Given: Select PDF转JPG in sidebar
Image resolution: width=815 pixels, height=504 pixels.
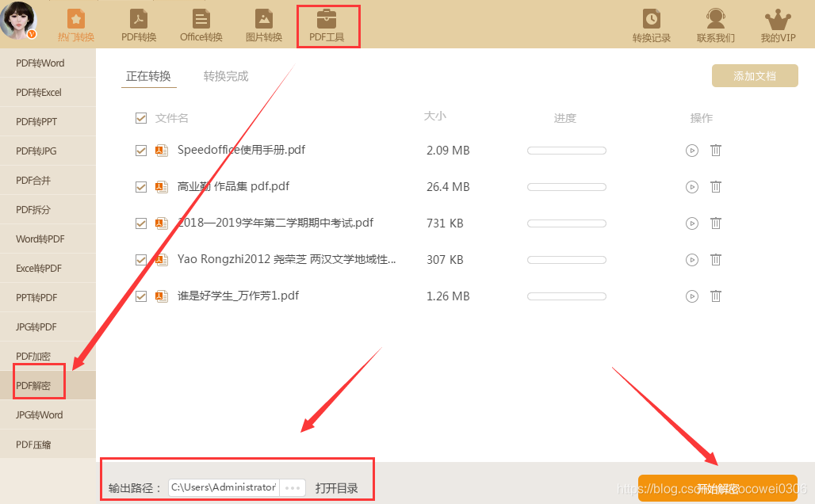Looking at the screenshot, I should tap(48, 151).
